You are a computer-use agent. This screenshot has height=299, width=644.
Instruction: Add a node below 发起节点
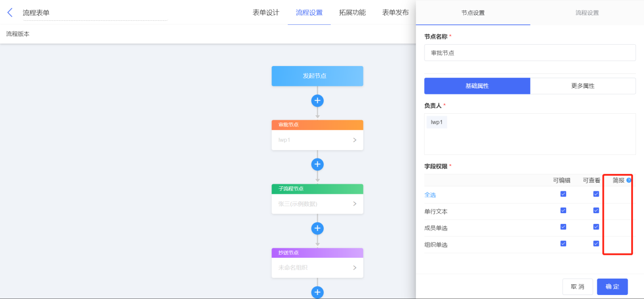pos(317,101)
